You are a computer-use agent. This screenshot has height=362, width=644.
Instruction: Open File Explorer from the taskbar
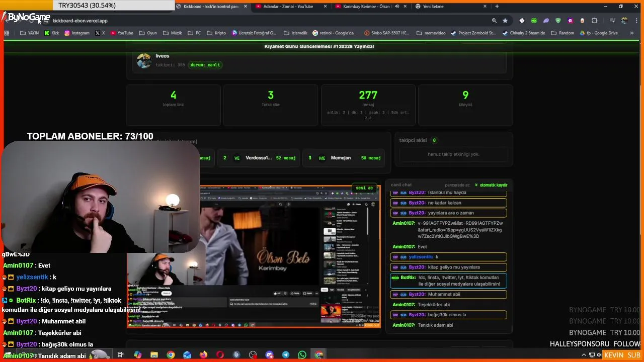(x=154, y=355)
